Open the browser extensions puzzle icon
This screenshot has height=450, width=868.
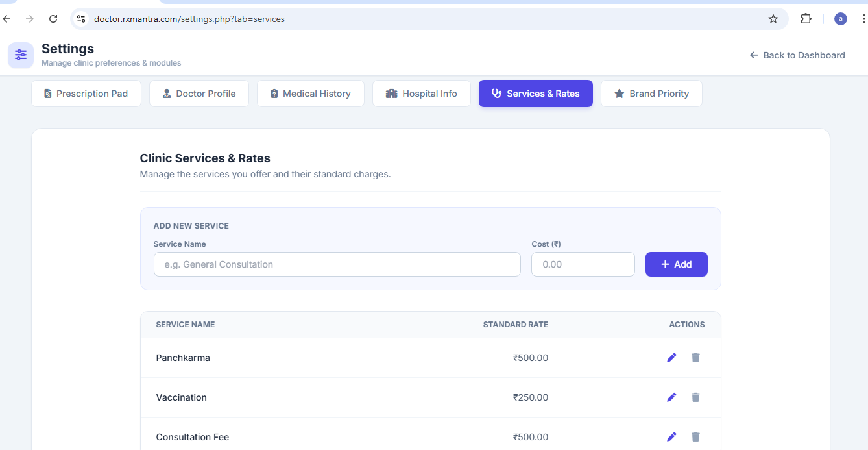tap(806, 19)
